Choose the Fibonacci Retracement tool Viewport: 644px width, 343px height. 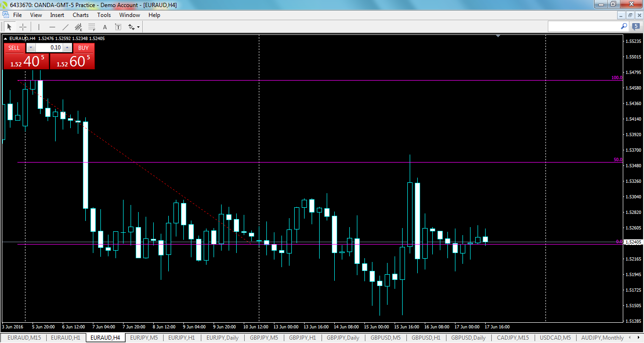(x=91, y=27)
